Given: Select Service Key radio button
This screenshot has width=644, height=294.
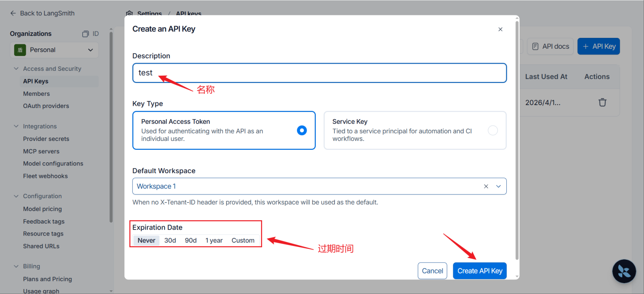Looking at the screenshot, I should click(x=493, y=130).
